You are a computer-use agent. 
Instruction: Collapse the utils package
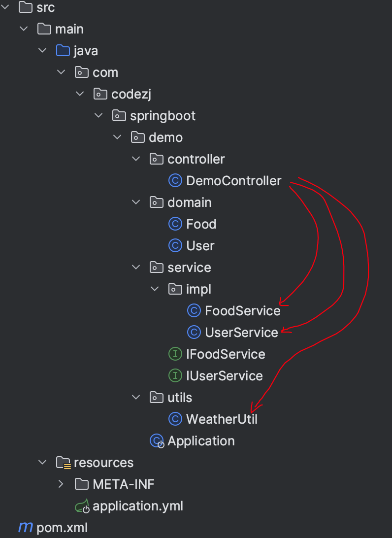136,397
